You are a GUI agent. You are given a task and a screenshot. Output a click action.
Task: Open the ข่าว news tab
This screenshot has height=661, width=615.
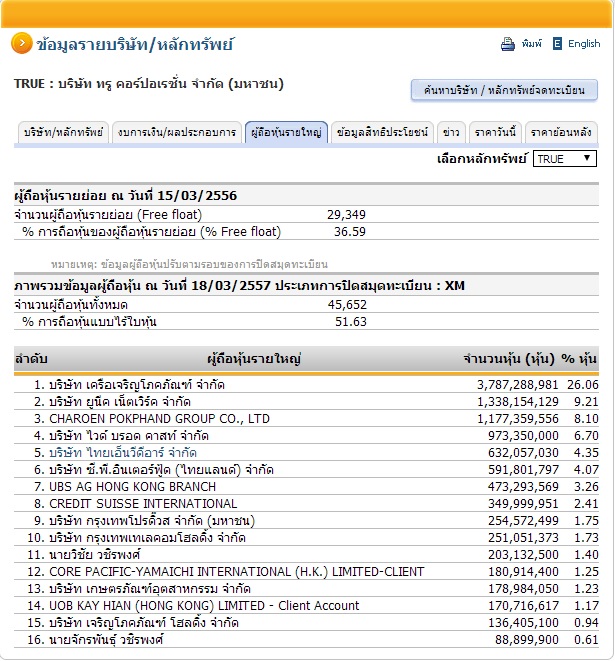coord(451,132)
